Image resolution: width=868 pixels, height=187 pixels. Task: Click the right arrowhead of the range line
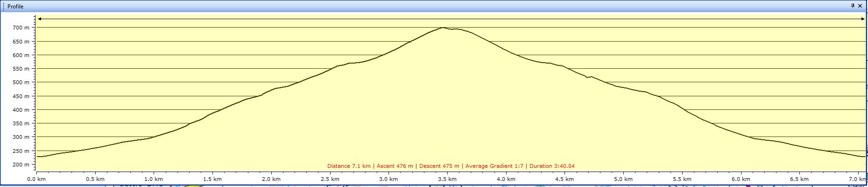863,19
